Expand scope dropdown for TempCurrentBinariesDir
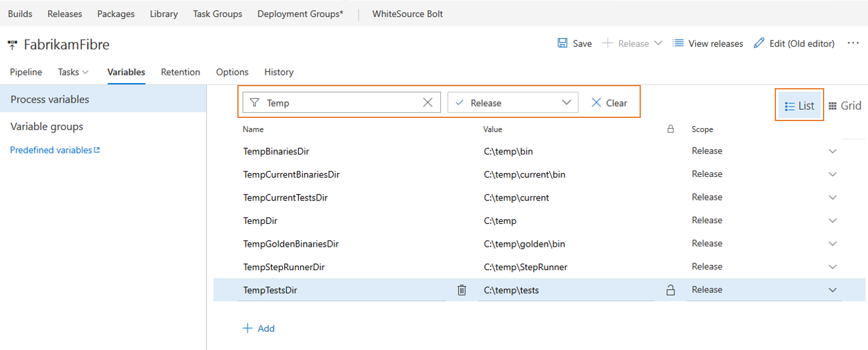The height and width of the screenshot is (350, 868). tap(833, 174)
